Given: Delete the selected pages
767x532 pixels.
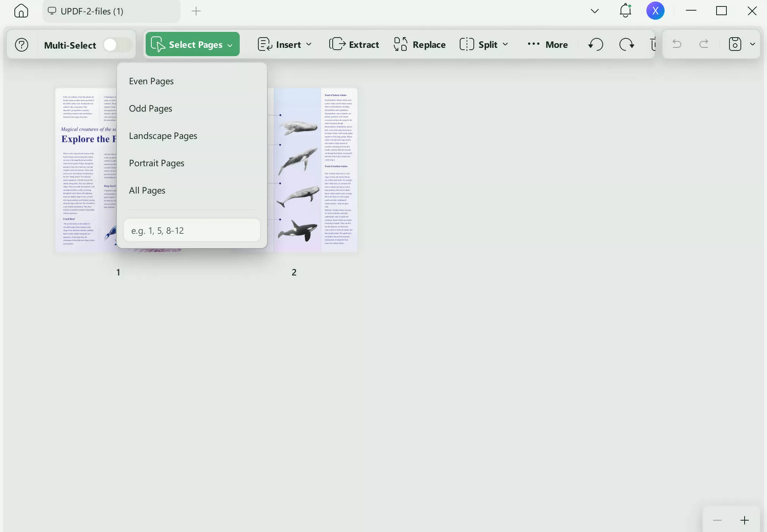Looking at the screenshot, I should [x=654, y=44].
